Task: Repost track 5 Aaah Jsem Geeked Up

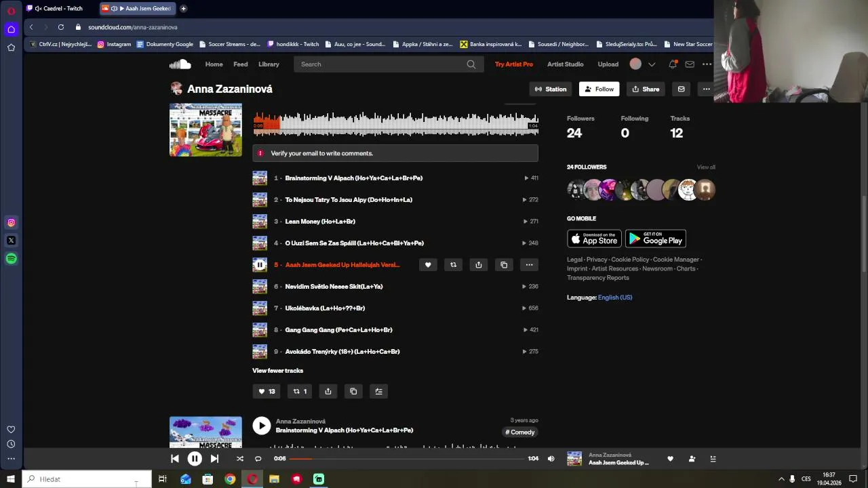Action: tap(453, 265)
